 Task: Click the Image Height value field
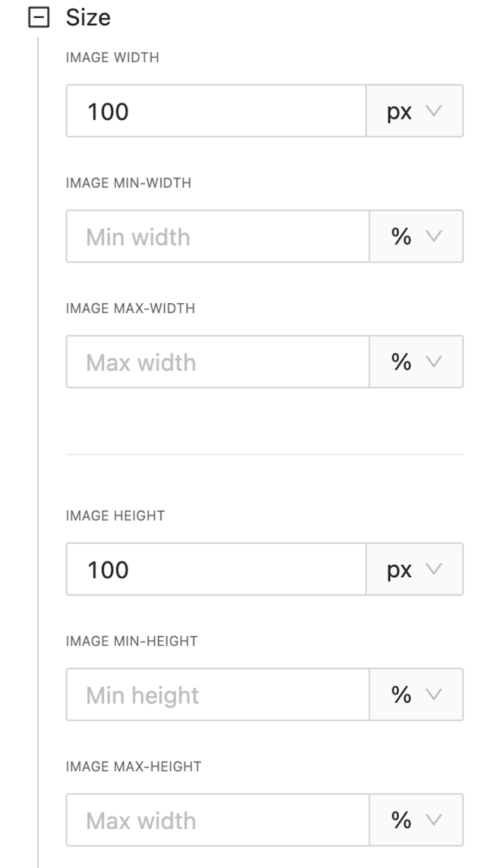coord(216,569)
